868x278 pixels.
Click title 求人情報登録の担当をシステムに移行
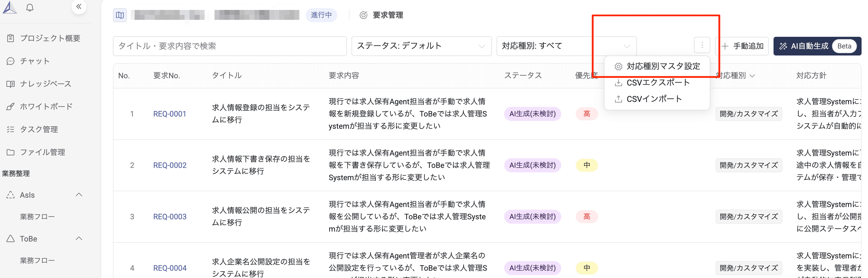261,114
